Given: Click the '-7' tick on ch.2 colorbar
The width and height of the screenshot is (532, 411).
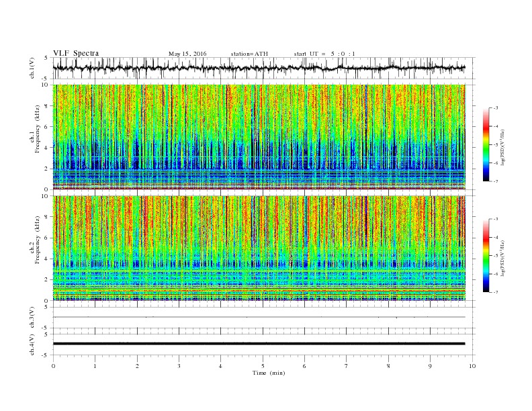Looking at the screenshot, I should 495,292.
